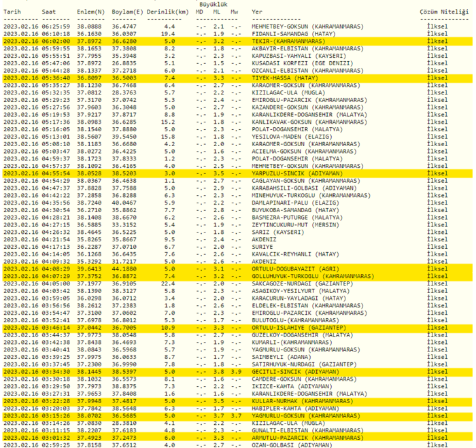Click KARABAHSILI-GOLBASI (ADIYAMAN) entry
The height and width of the screenshot is (448, 476).
pyautogui.click(x=304, y=188)
